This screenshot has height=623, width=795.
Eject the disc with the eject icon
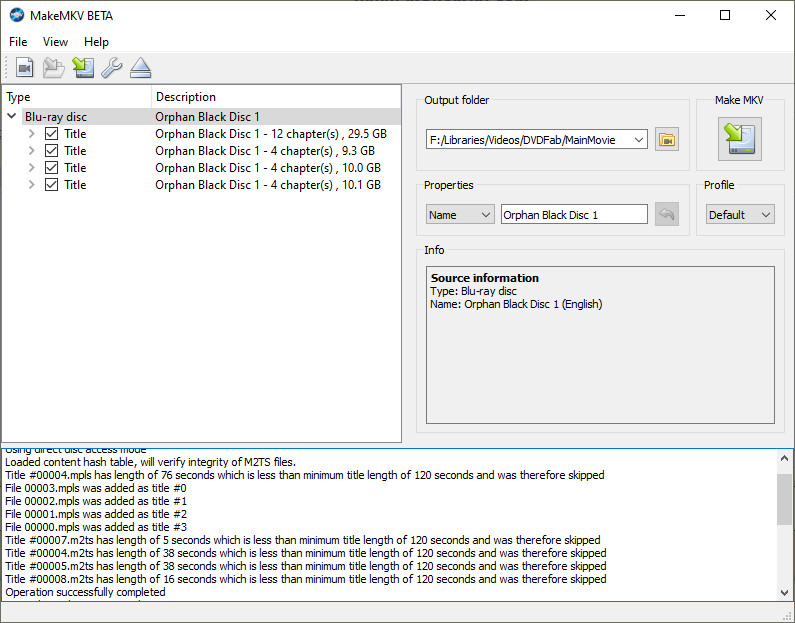(x=140, y=67)
